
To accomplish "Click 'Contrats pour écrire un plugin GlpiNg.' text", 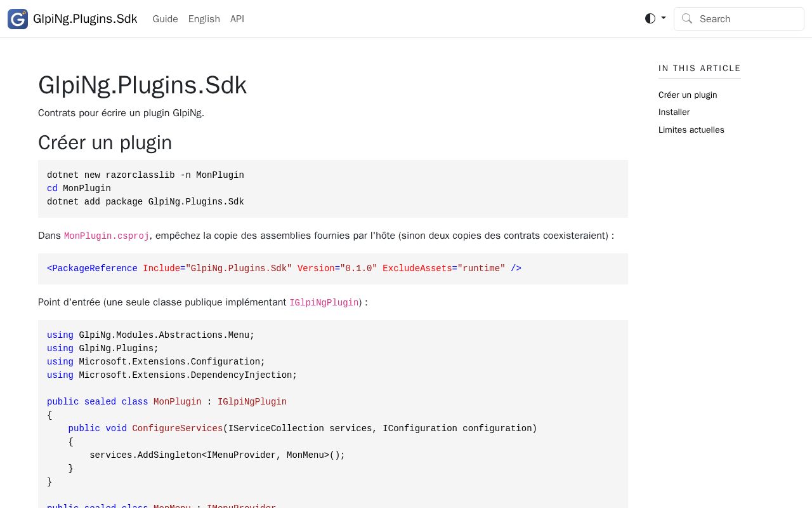I will tap(121, 113).
